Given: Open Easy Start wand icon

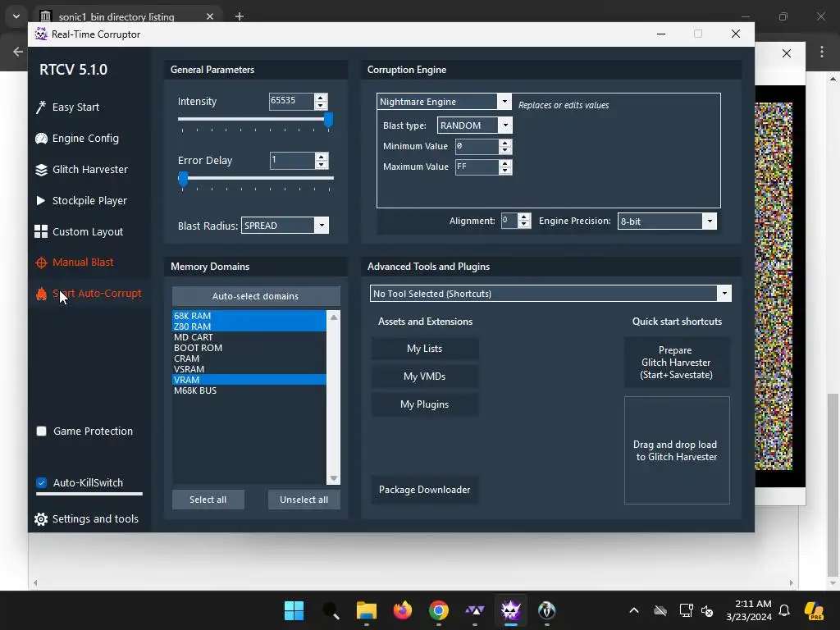Looking at the screenshot, I should [x=41, y=107].
